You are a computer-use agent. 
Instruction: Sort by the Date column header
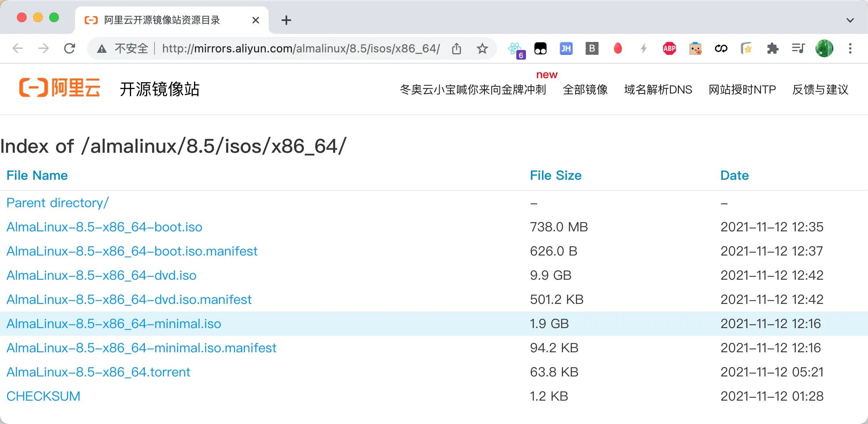[x=734, y=175]
